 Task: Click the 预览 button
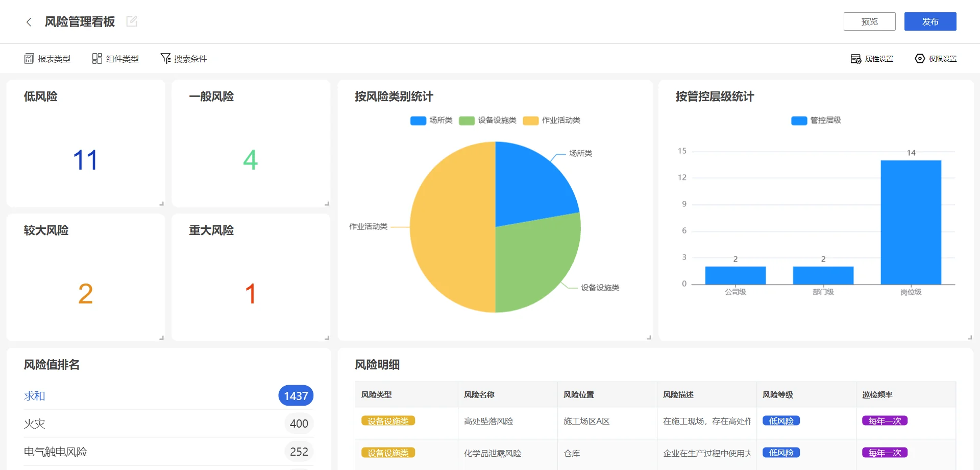click(869, 21)
